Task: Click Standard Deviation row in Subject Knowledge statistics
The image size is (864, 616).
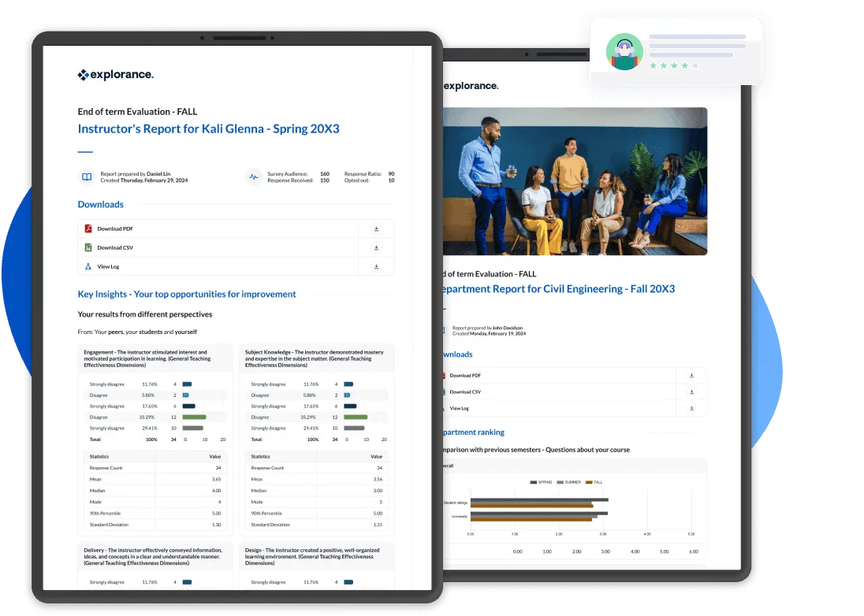Action: [x=317, y=525]
